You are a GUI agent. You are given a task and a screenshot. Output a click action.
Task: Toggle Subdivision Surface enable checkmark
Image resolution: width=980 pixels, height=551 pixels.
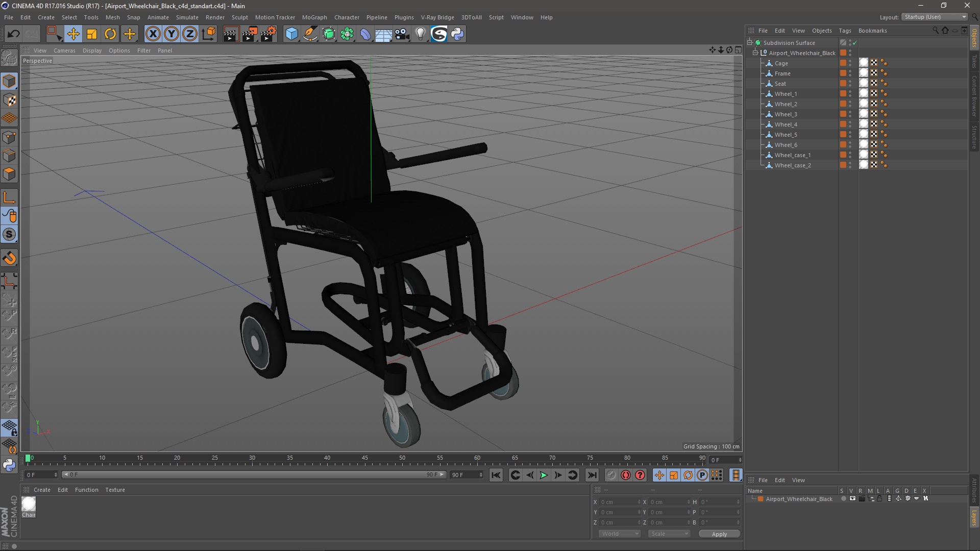pyautogui.click(x=855, y=43)
